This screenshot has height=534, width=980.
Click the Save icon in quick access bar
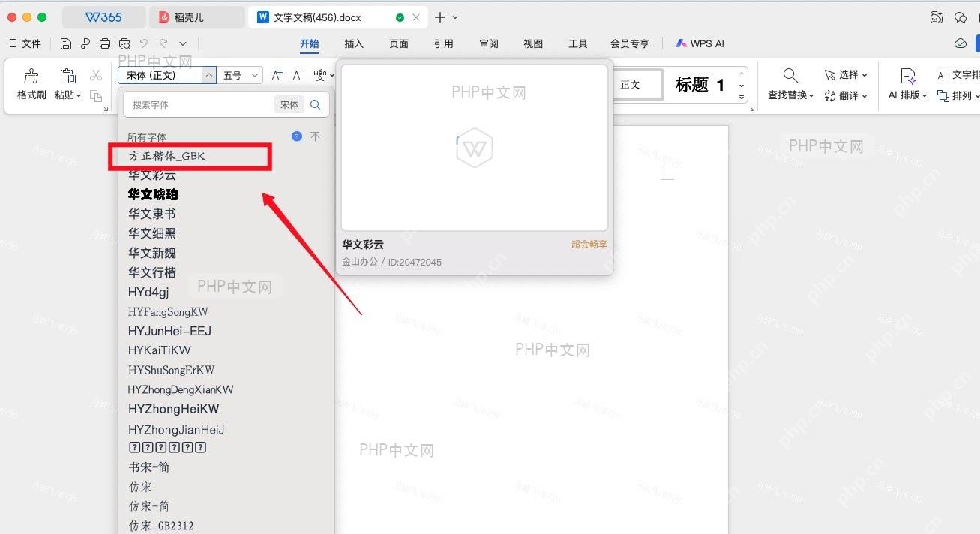pyautogui.click(x=66, y=43)
